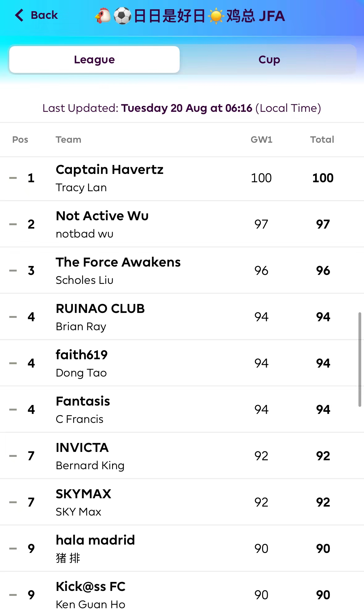Switch to the Cup tab
This screenshot has width=364, height=615.
tap(269, 60)
